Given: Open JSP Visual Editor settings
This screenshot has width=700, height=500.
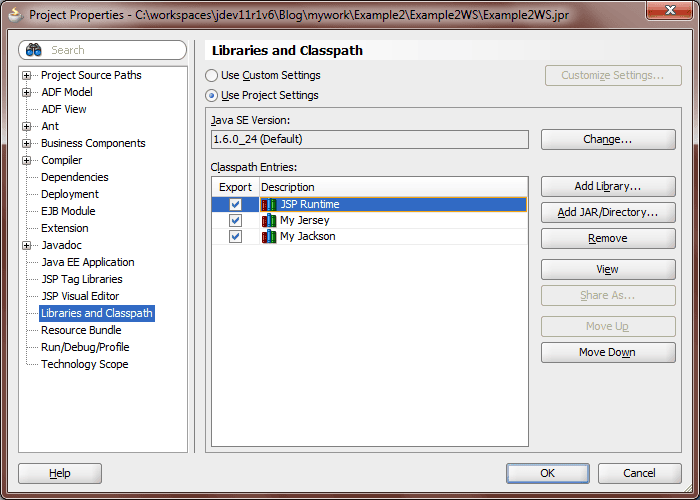Looking at the screenshot, I should (x=80, y=296).
